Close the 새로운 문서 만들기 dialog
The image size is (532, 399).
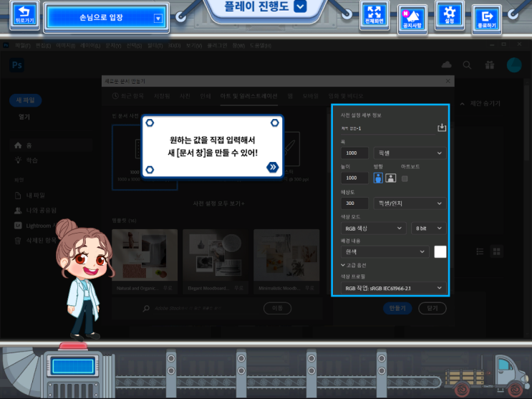point(448,81)
